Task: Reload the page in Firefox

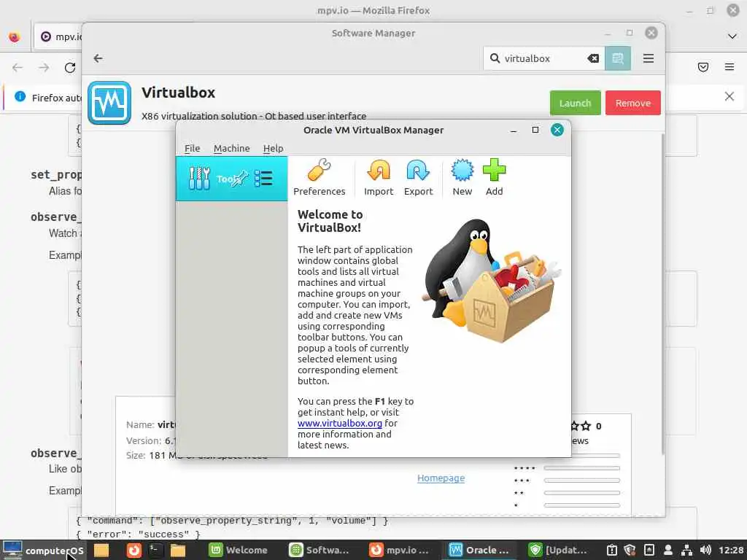Action: (70, 68)
